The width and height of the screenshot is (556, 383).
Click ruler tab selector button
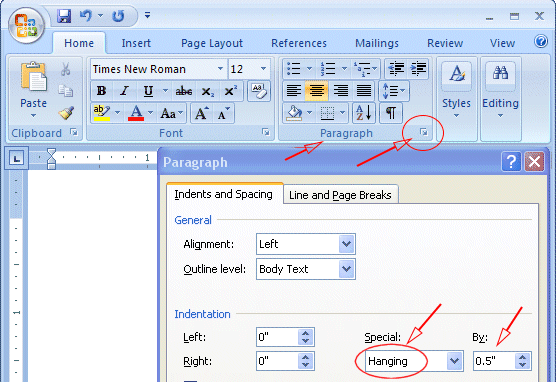pos(16,159)
